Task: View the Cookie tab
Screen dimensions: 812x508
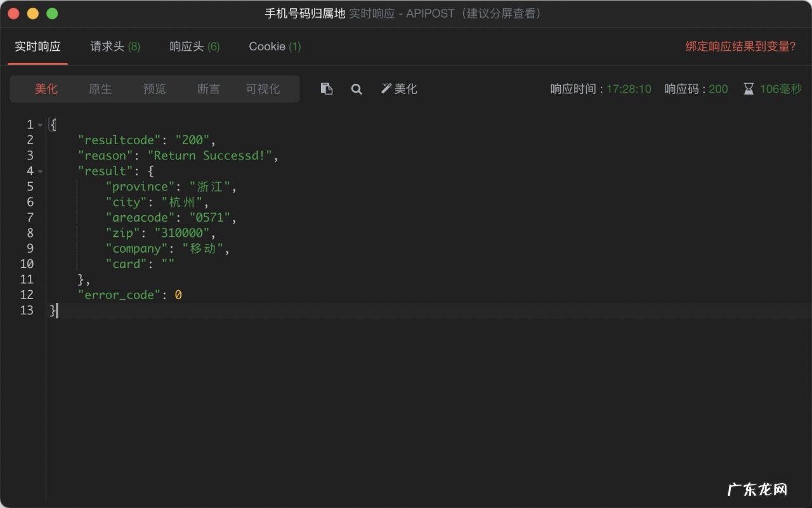Action: 274,46
